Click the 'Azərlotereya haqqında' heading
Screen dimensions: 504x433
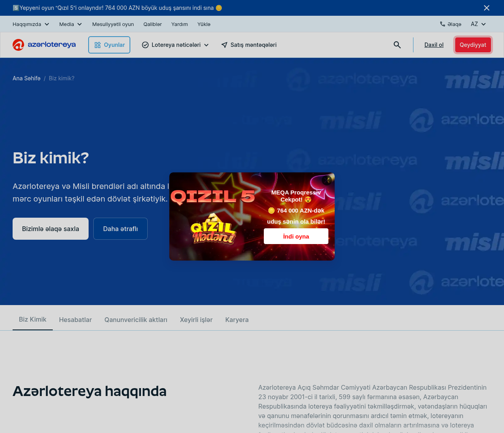(89, 391)
